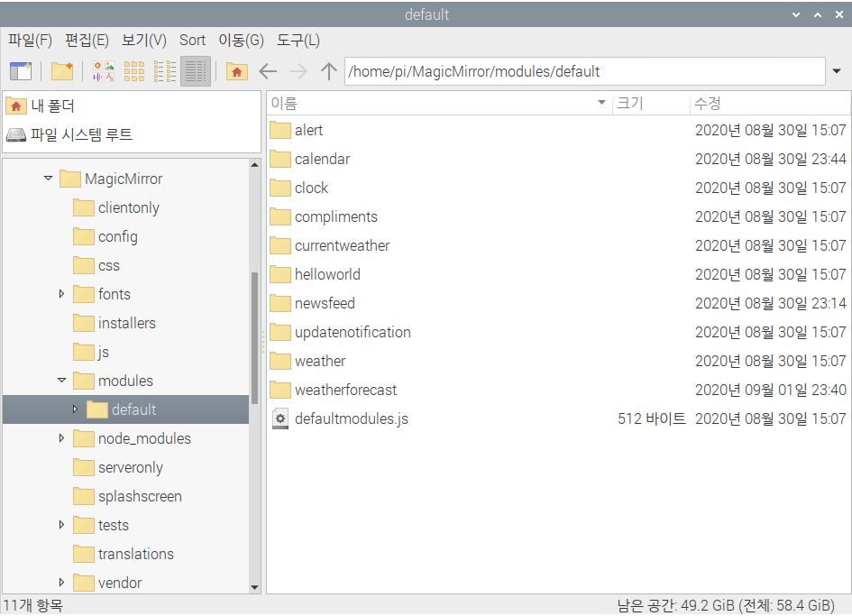852x616 pixels.
Task: Select the helloworld folder icon
Action: [280, 274]
